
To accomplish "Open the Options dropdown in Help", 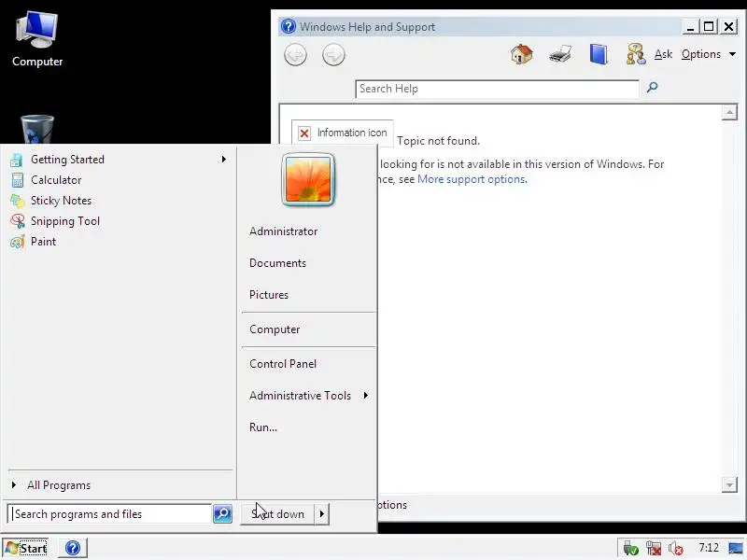I will pyautogui.click(x=709, y=54).
